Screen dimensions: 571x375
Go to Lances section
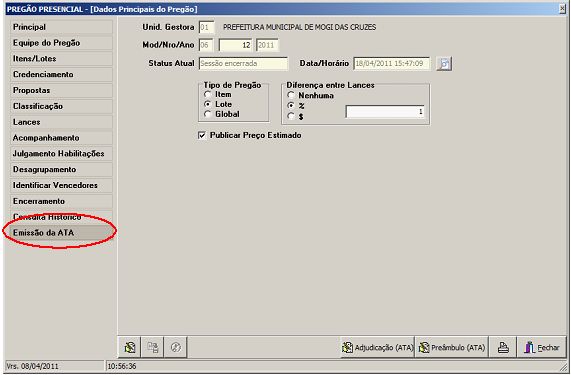[x=60, y=122]
